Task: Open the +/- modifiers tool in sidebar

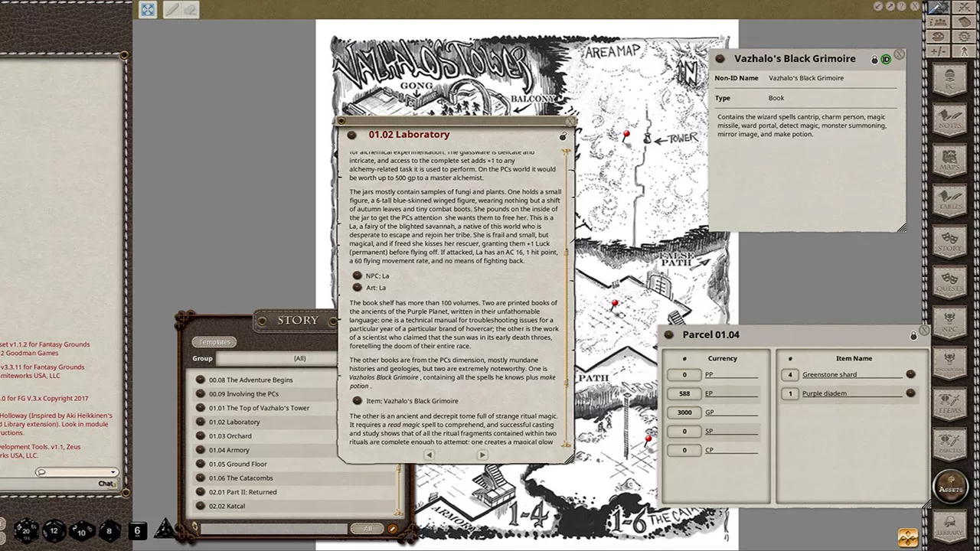Action: (x=939, y=51)
